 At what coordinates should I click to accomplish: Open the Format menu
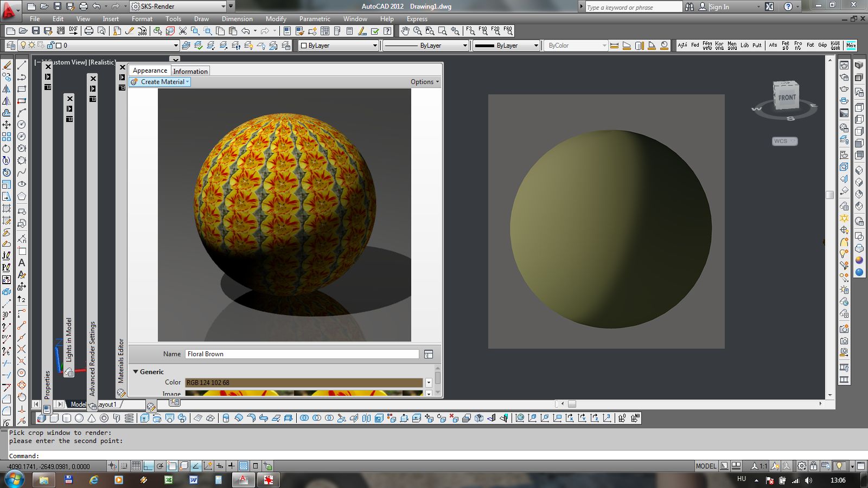(x=142, y=18)
